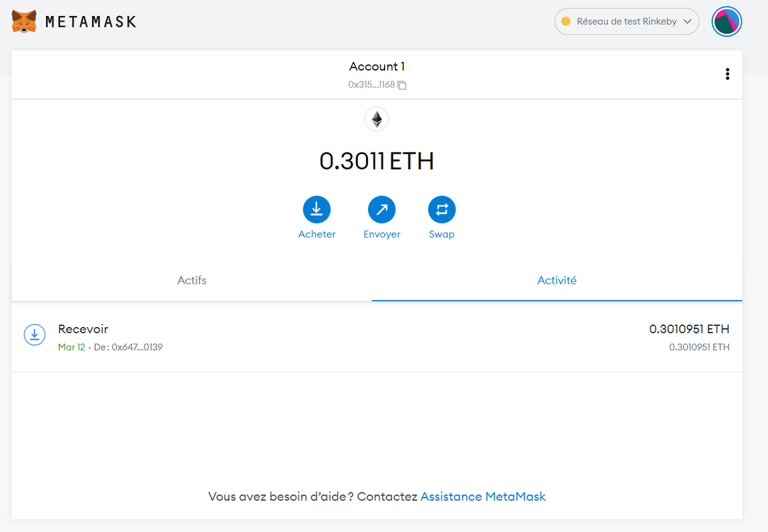The height and width of the screenshot is (532, 768).
Task: Copy the account address with the copy icon
Action: [402, 85]
